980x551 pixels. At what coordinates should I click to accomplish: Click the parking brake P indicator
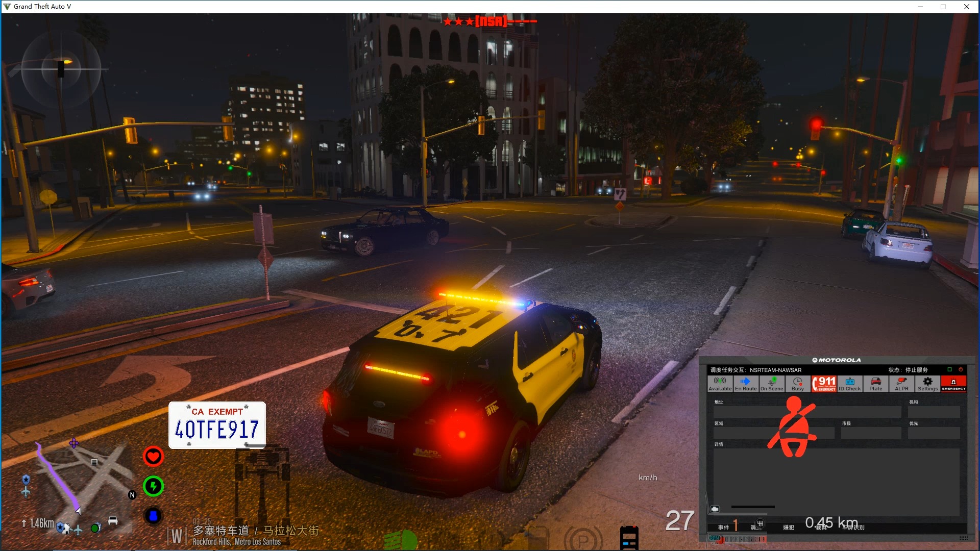pos(583,539)
